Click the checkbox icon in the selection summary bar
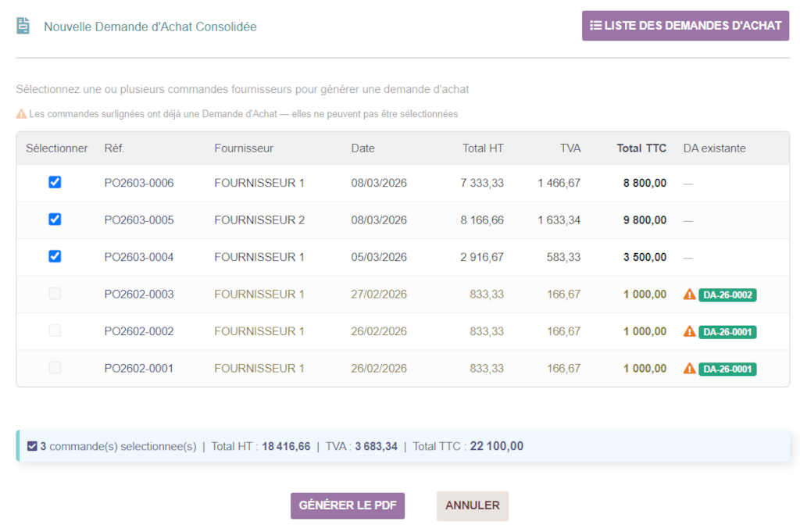Screen dimensions: 800x532 32,446
